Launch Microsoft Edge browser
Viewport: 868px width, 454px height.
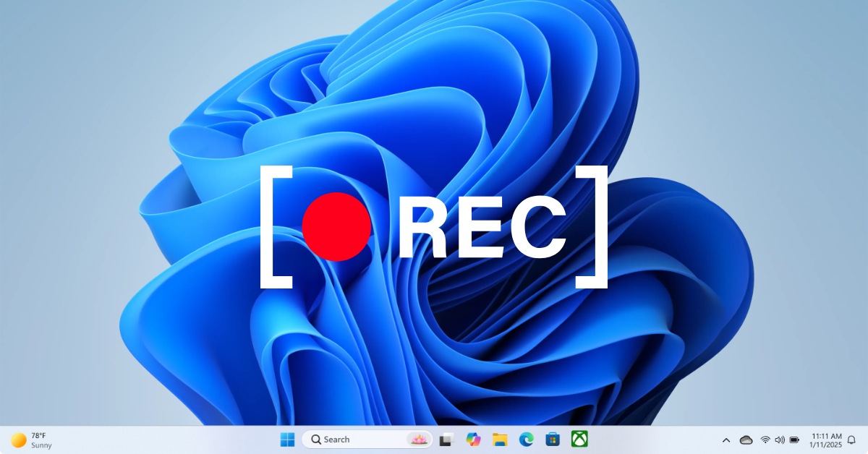(x=526, y=440)
